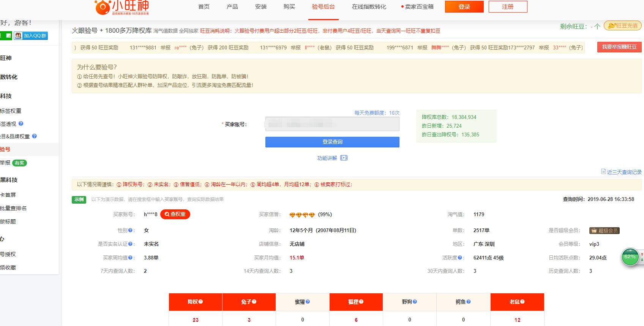Open the 近三天查询记录 link
This screenshot has height=326, width=644.
tap(624, 172)
